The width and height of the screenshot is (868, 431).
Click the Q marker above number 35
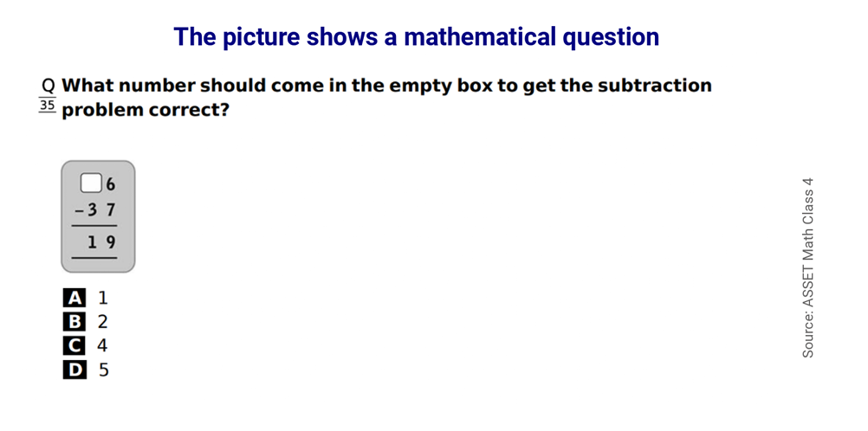tap(49, 87)
